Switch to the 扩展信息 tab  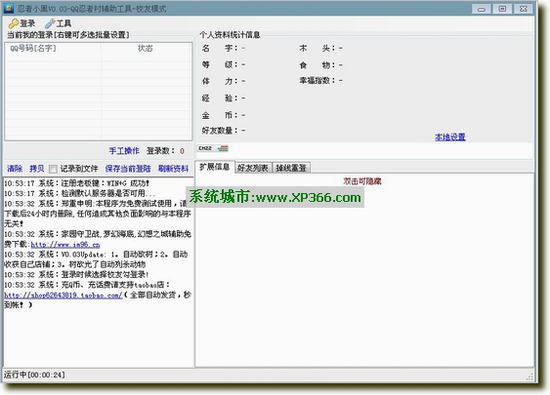214,167
